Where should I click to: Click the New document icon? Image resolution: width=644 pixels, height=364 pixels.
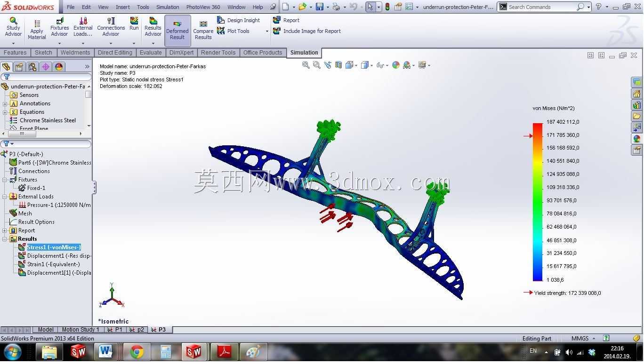pos(285,7)
